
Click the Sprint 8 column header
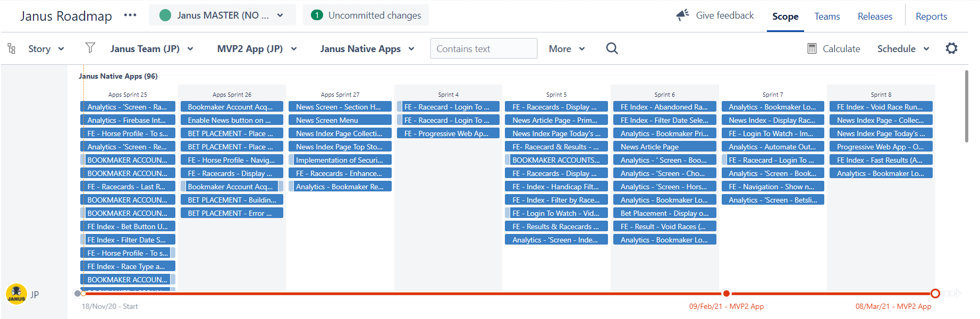[x=881, y=95]
